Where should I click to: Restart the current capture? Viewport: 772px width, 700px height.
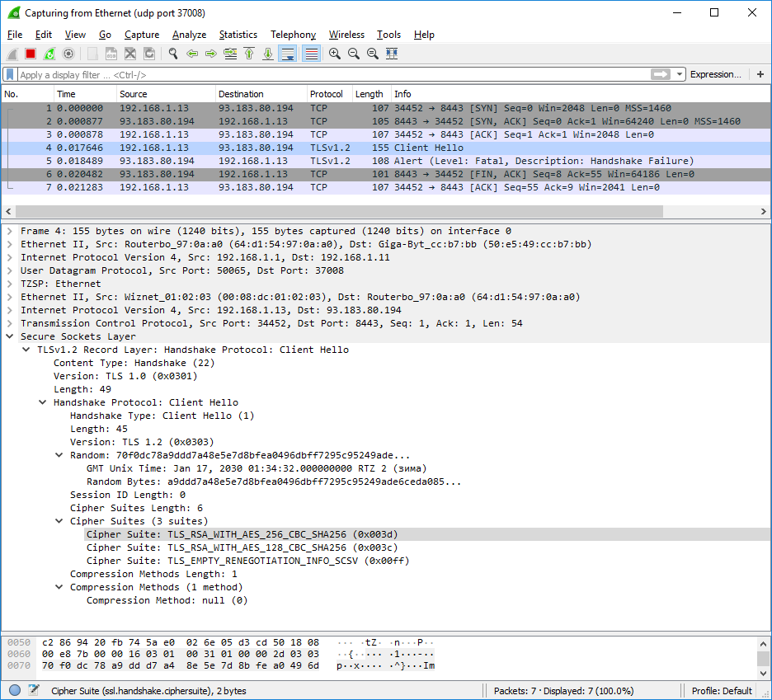(x=49, y=54)
